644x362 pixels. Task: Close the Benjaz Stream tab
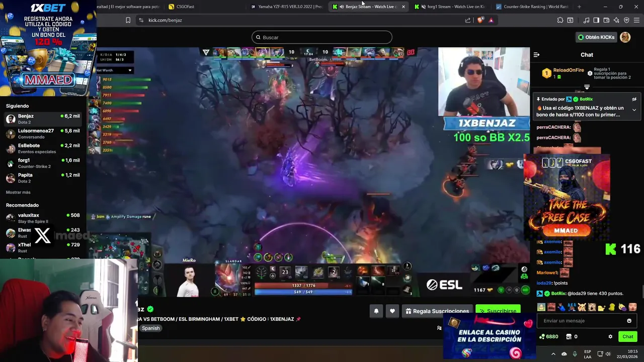coord(403,7)
